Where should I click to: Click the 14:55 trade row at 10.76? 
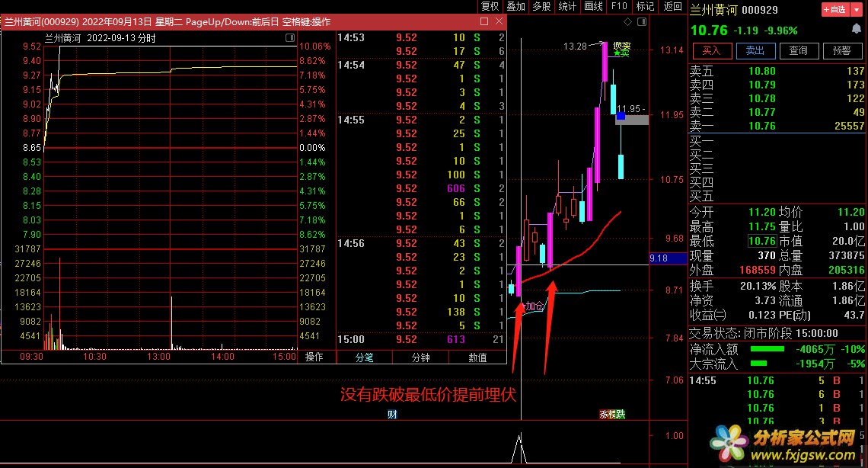pyautogui.click(x=777, y=380)
